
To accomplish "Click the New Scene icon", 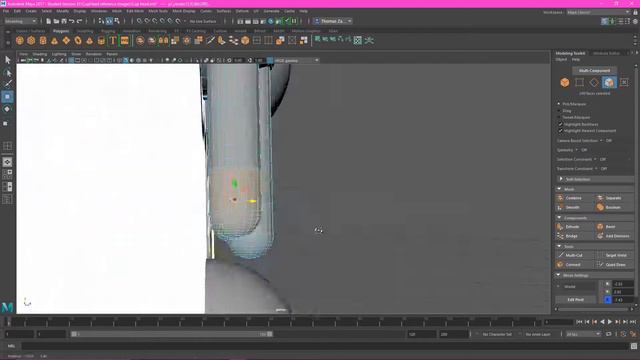I will coord(49,21).
